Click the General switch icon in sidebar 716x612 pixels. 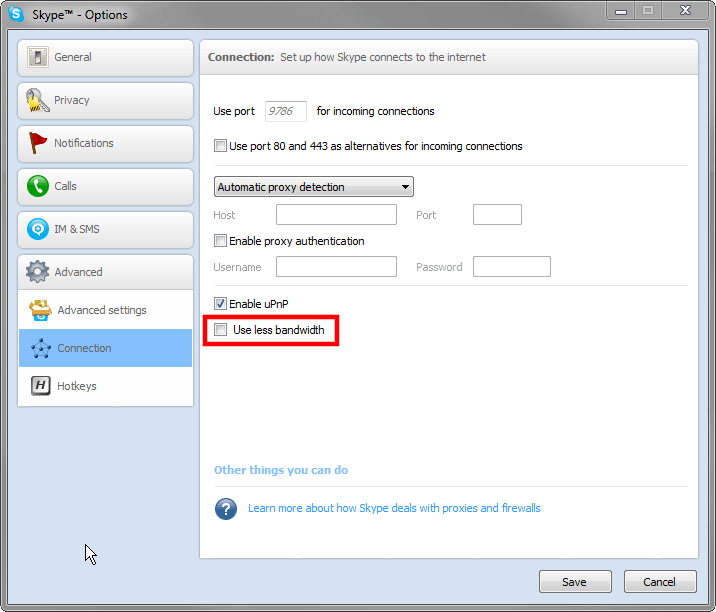(x=38, y=58)
